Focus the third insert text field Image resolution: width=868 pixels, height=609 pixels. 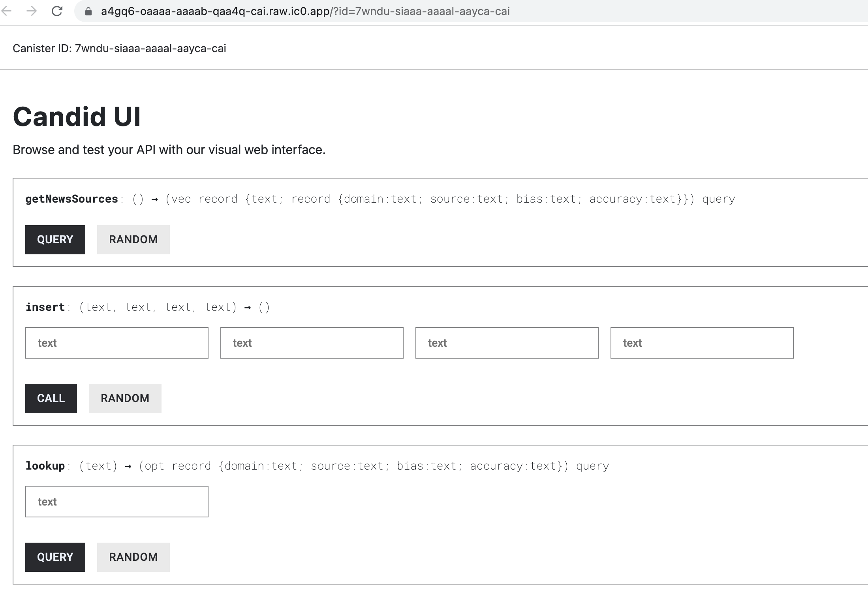click(x=507, y=343)
